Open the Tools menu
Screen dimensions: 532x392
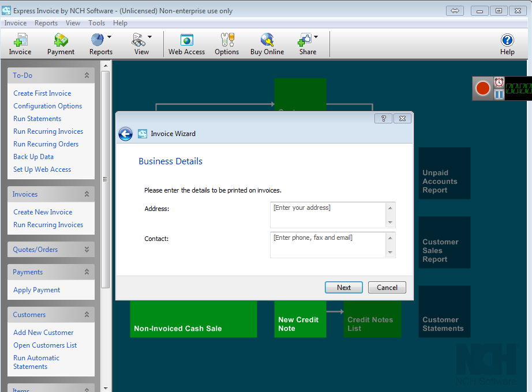pos(97,23)
